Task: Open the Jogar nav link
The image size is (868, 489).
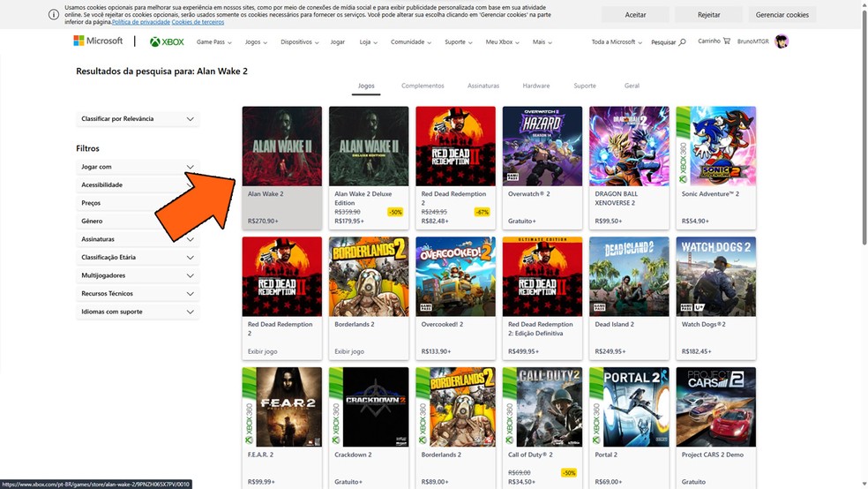Action: pos(337,42)
